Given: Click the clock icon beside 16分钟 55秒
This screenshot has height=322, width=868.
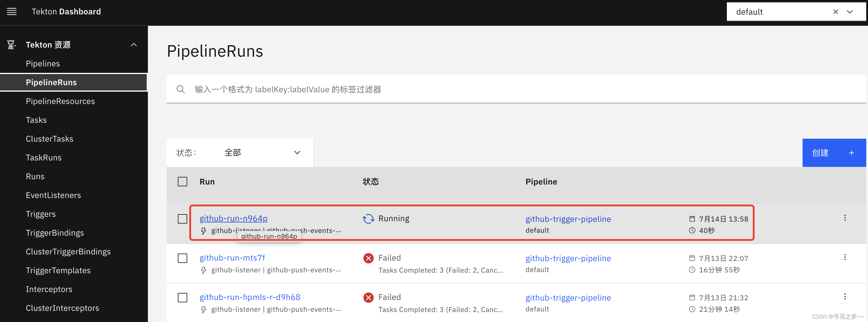Looking at the screenshot, I should coord(692,270).
